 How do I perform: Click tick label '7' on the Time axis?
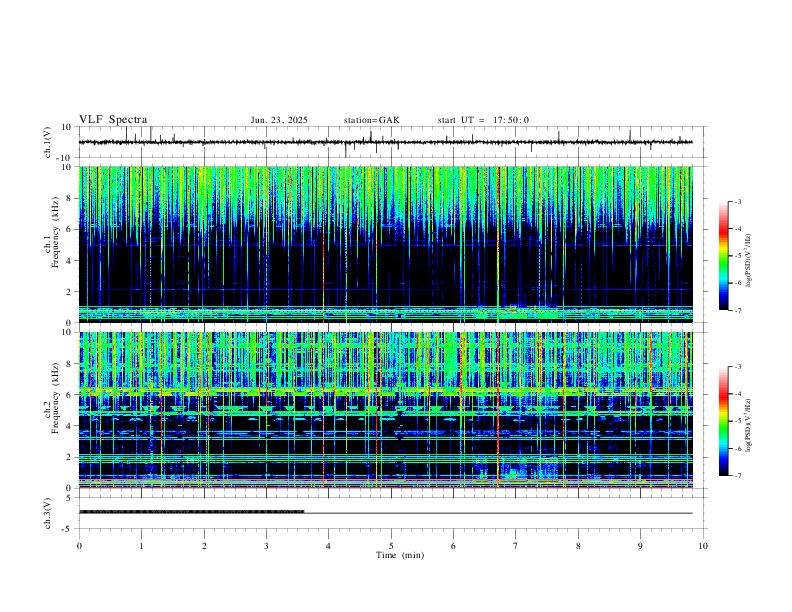tap(516, 546)
